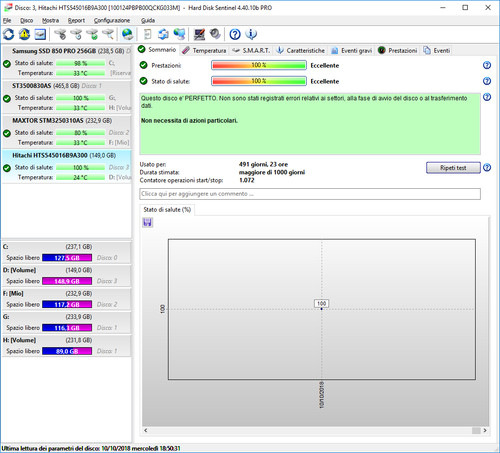The image size is (500, 453).
Task: Click the C: free space bar
Action: point(67,258)
